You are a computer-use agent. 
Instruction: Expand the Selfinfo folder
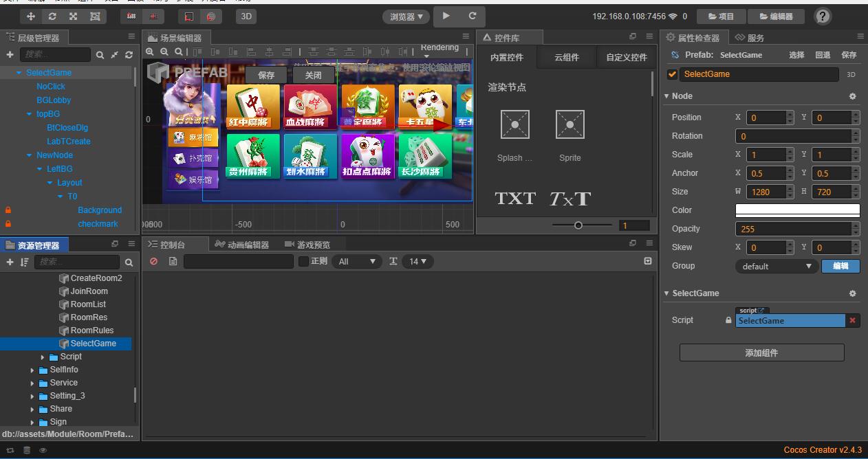(32, 370)
